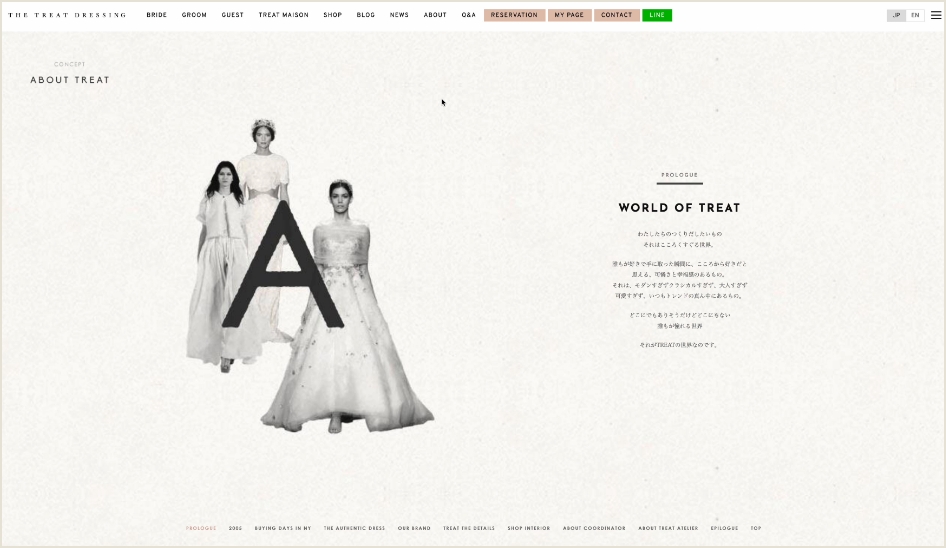Viewport: 946px width, 548px height.
Task: Click the MY PAGE button
Action: (569, 15)
